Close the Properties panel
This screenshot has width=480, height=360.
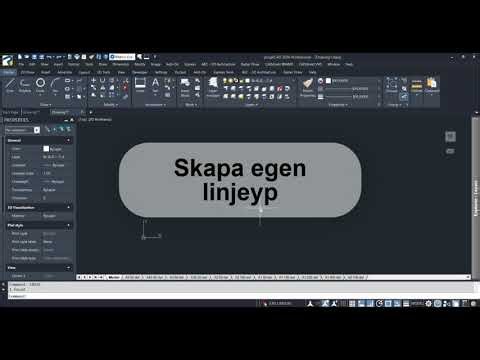tap(72, 120)
